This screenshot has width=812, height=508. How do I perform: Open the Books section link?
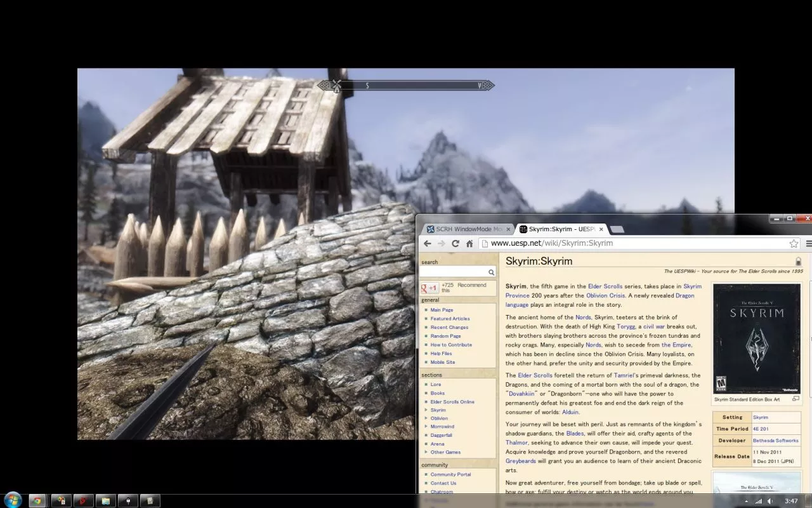[438, 393]
